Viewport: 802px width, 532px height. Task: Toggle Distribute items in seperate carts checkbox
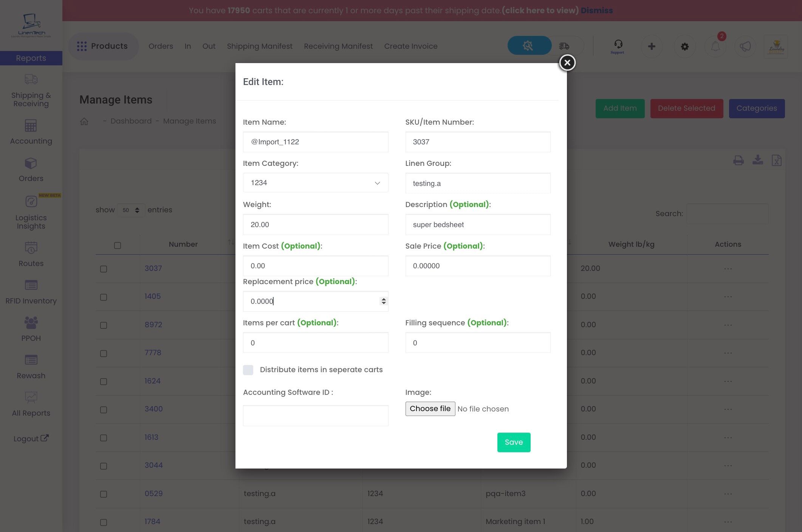[248, 370]
